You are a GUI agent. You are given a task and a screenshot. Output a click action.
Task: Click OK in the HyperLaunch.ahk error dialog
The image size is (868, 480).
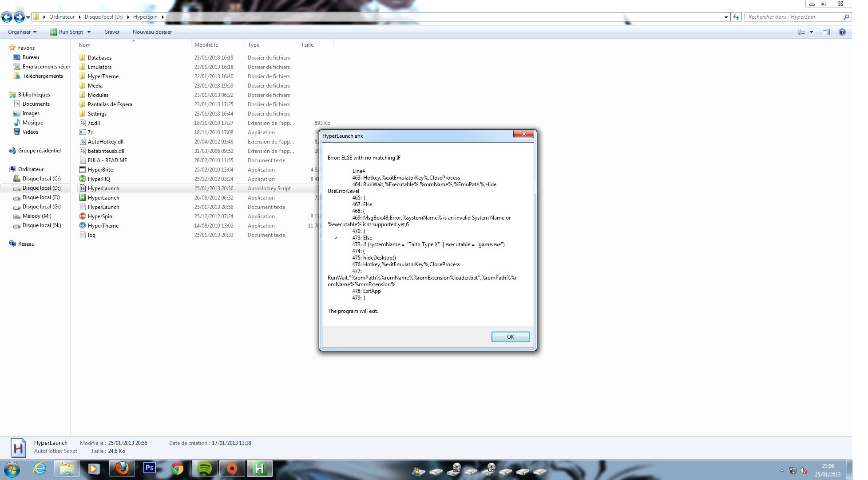[510, 337]
